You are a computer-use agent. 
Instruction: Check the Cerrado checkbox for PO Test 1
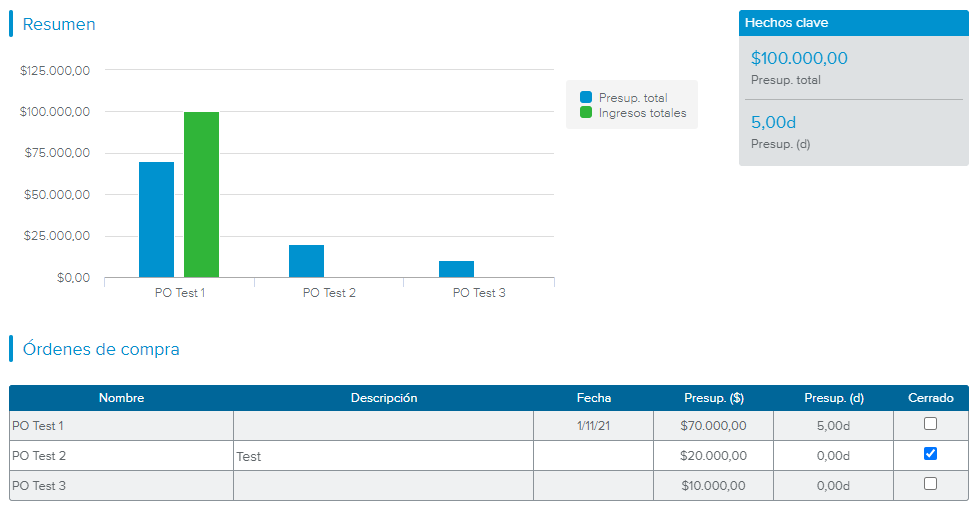[x=930, y=424]
